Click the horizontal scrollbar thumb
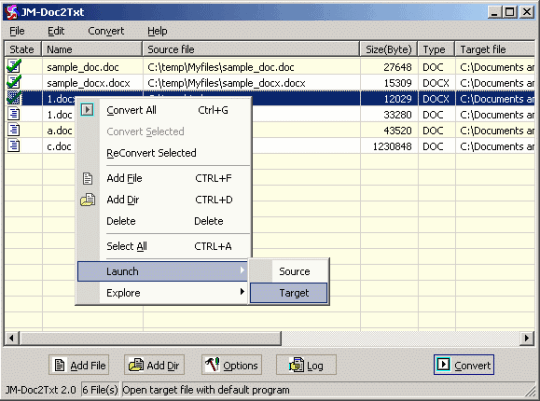This screenshot has width=540, height=401. pos(150,338)
